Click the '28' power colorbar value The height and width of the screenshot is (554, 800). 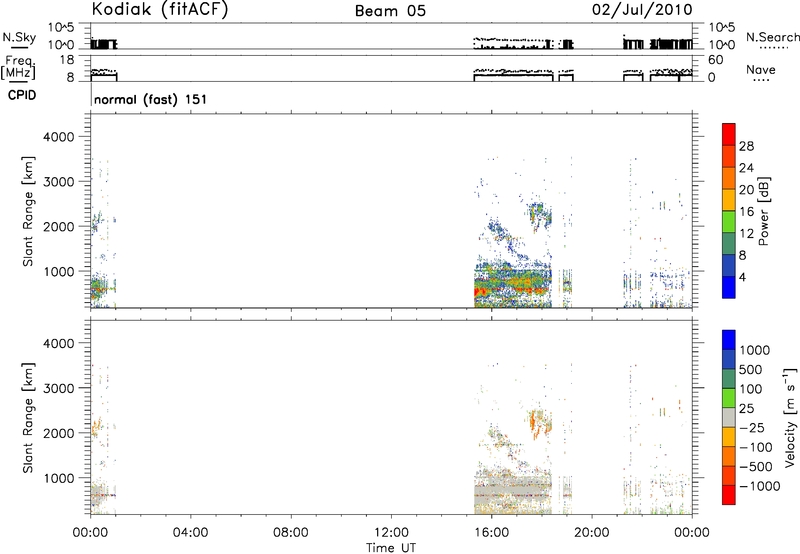[746, 146]
